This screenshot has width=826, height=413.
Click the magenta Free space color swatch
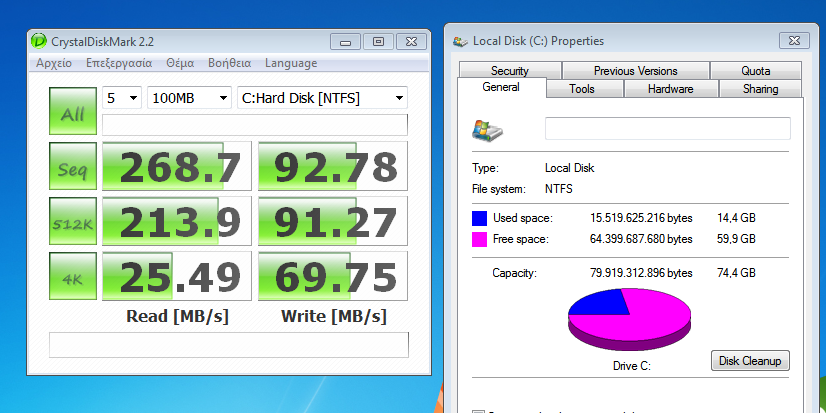479,240
